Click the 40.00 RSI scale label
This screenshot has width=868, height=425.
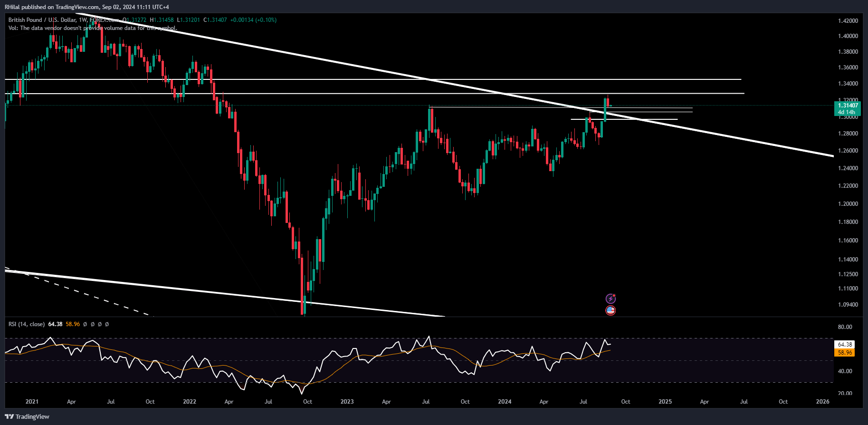(x=845, y=371)
